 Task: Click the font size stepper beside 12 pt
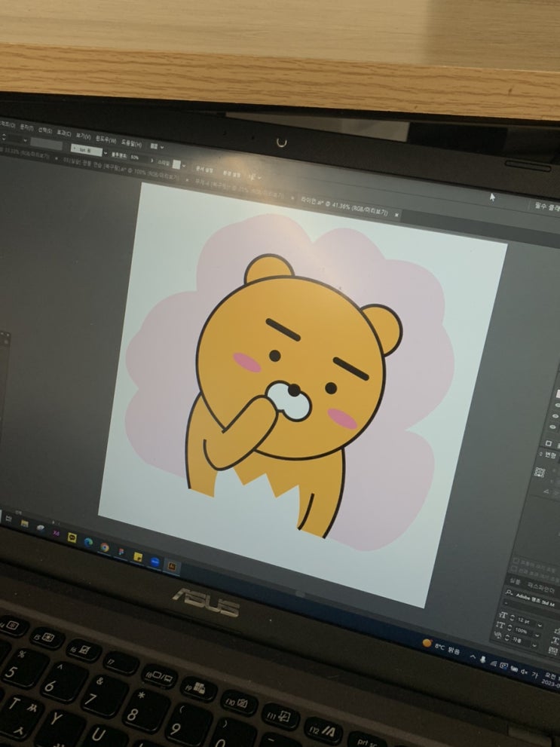(513, 617)
